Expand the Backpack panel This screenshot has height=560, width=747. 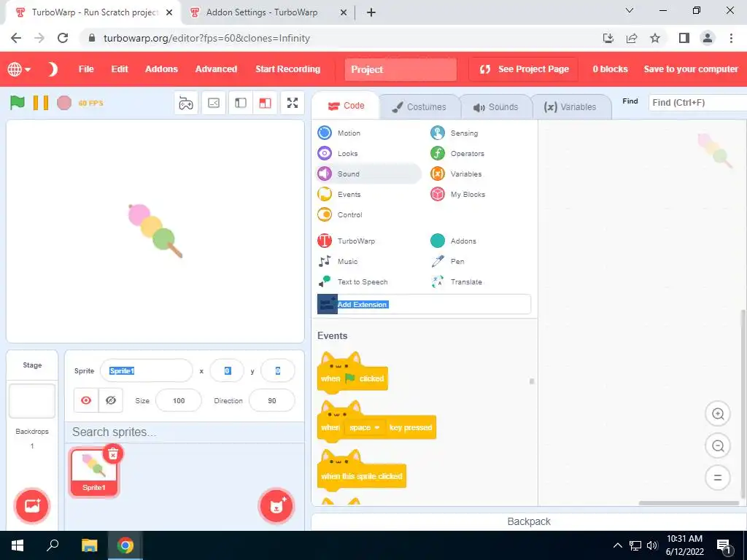pos(529,521)
